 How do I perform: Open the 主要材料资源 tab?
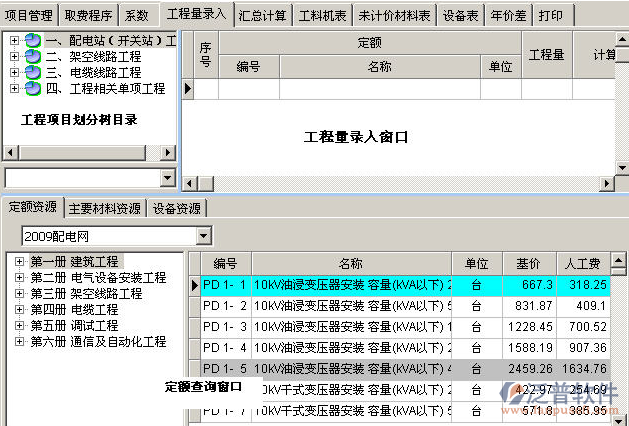tap(105, 208)
